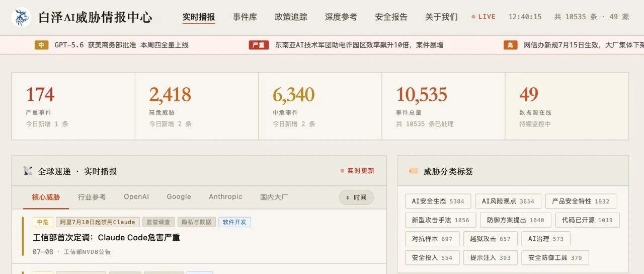Image resolution: width=644 pixels, height=274 pixels.
Task: Click the 严重 severity badge in ticker
Action: 259,45
